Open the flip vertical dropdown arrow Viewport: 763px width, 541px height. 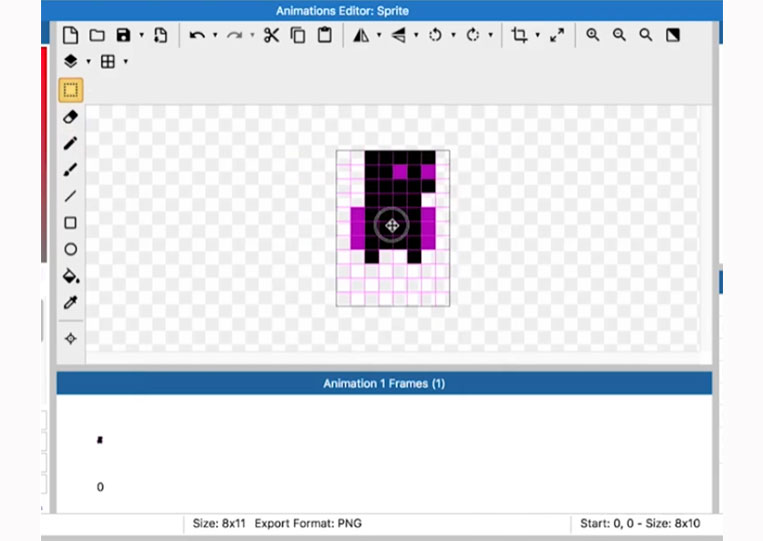pyautogui.click(x=416, y=35)
